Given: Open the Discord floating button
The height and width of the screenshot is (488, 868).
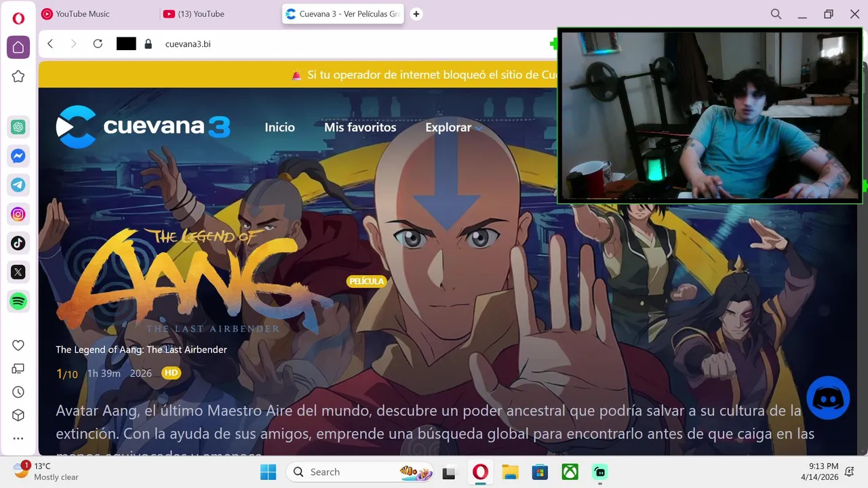Looking at the screenshot, I should pos(828,398).
